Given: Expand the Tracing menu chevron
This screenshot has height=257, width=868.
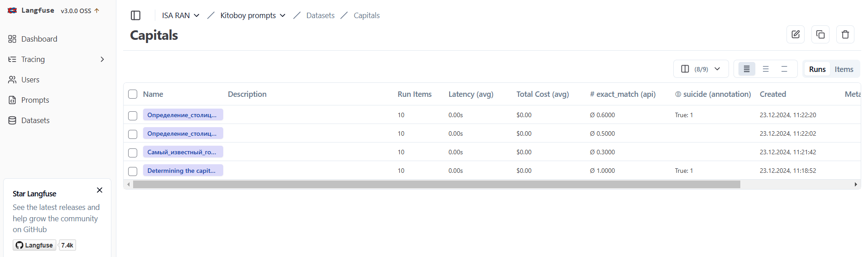Looking at the screenshot, I should coord(102,59).
